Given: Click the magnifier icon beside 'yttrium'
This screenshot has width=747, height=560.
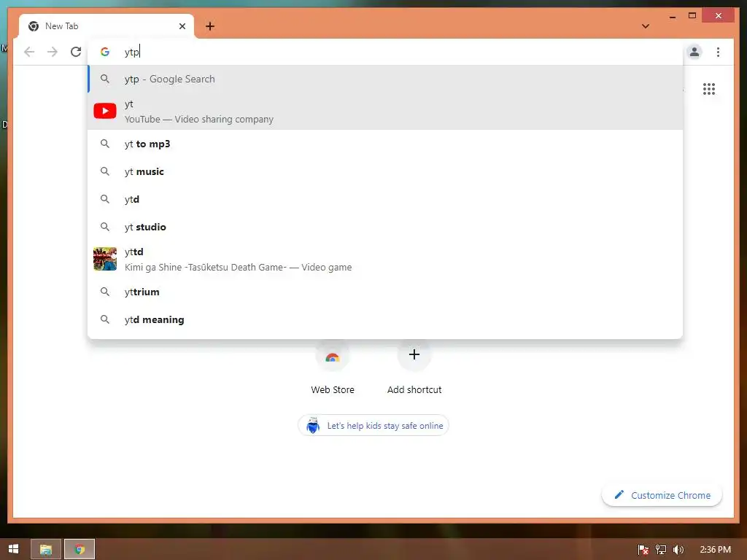Looking at the screenshot, I should click(x=105, y=292).
